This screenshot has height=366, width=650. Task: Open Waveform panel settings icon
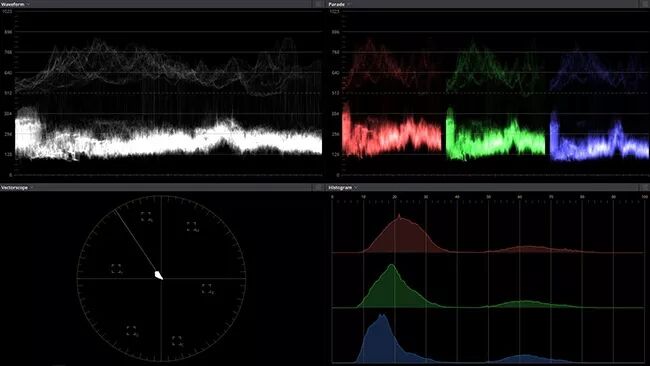point(318,4)
